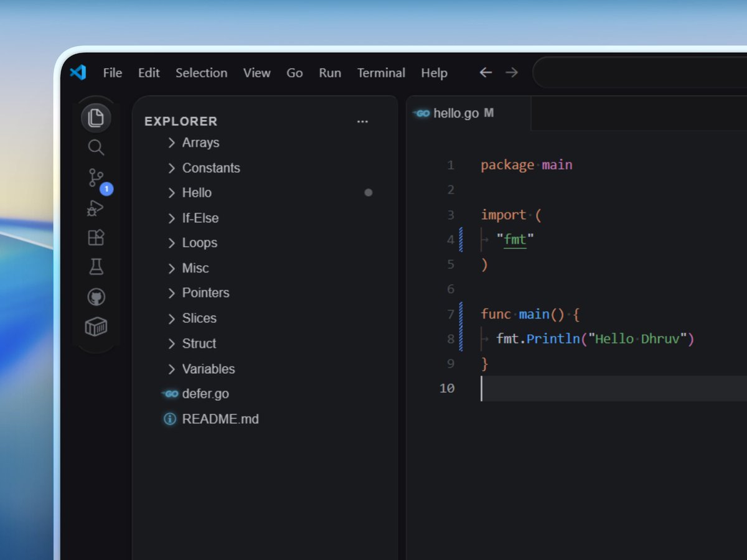Open the Extensions view
Image resolution: width=747 pixels, height=560 pixels.
pos(96,238)
